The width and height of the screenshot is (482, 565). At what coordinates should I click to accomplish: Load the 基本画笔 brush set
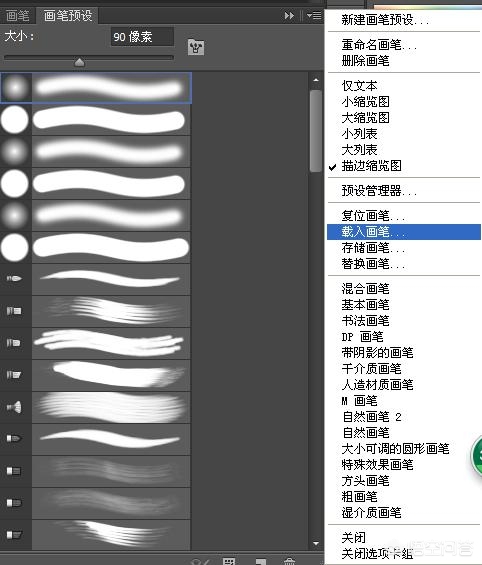click(x=365, y=305)
